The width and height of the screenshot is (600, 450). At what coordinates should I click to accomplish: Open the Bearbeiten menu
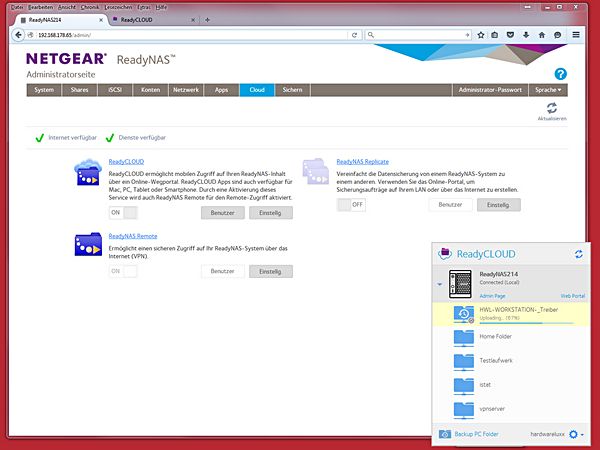[40, 7]
